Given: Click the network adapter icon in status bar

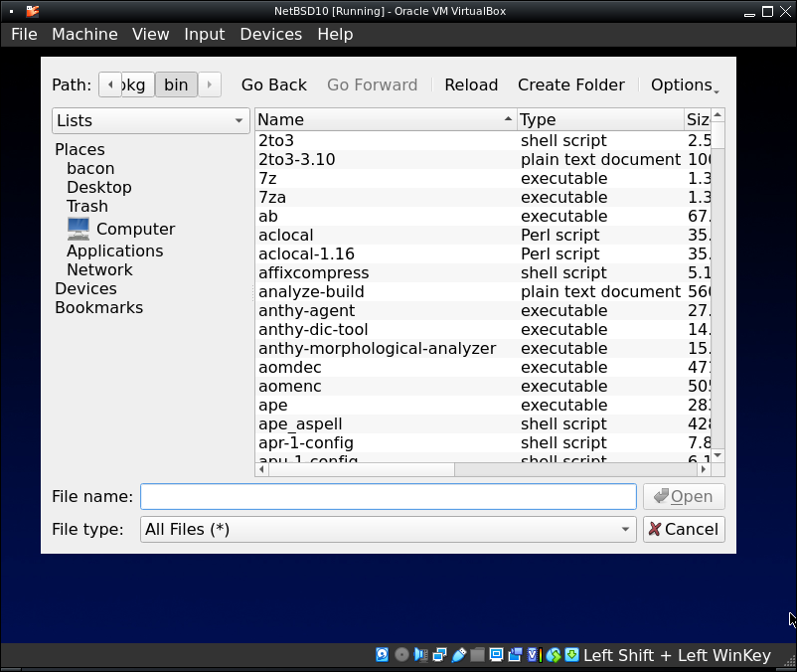Looking at the screenshot, I should [x=439, y=655].
